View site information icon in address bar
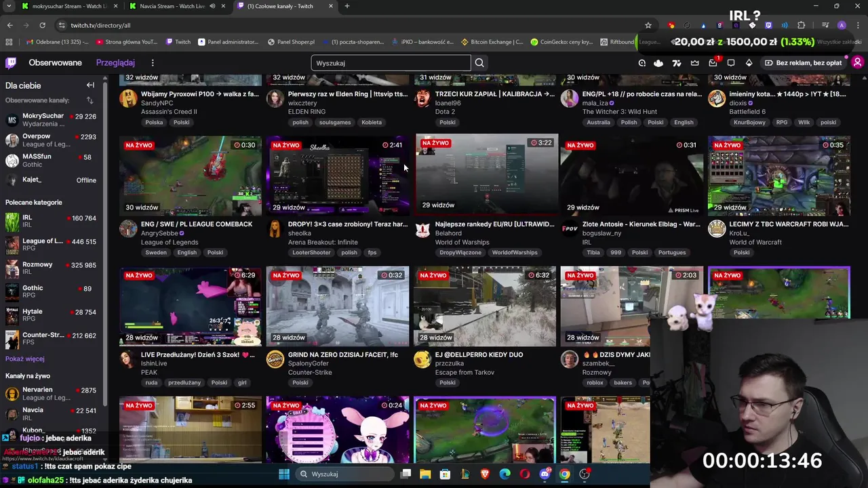This screenshot has height=488, width=868. click(62, 25)
